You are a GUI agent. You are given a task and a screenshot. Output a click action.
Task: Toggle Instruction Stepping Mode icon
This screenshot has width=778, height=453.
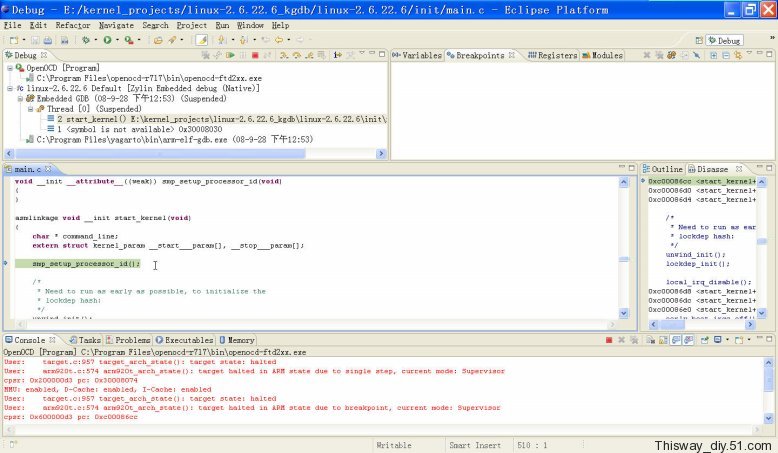(337, 55)
